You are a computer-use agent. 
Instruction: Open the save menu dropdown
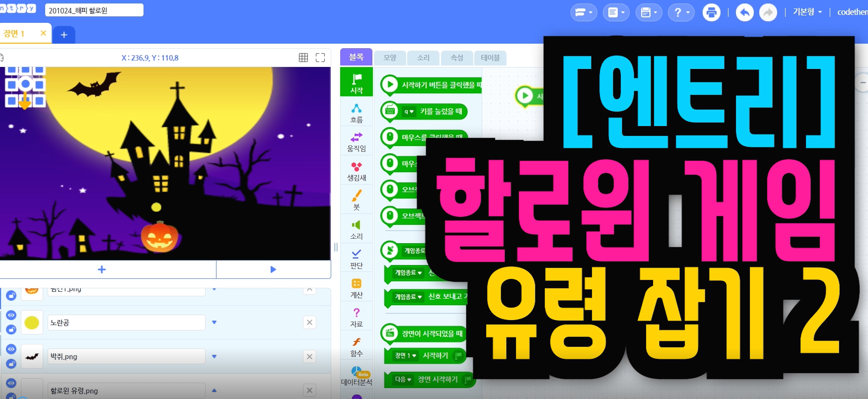point(649,12)
